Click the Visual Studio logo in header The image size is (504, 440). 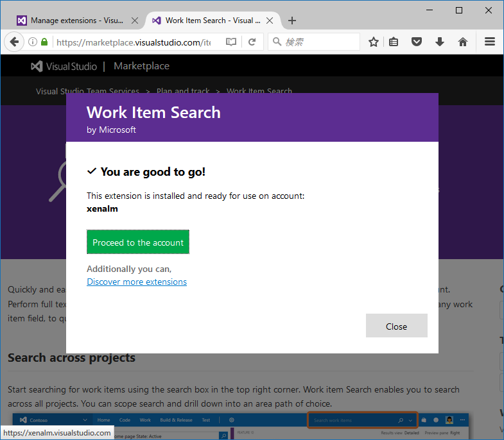click(64, 66)
